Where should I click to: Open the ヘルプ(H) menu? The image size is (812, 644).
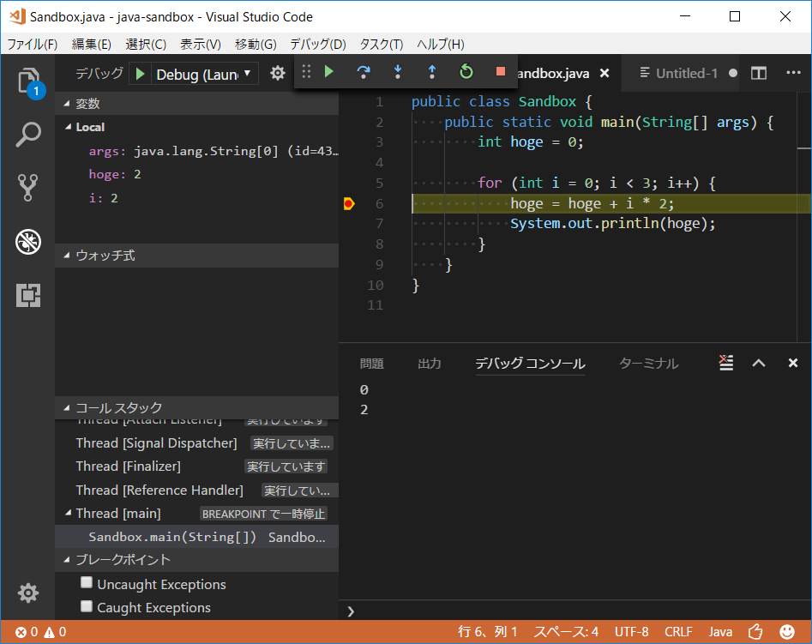[x=440, y=44]
